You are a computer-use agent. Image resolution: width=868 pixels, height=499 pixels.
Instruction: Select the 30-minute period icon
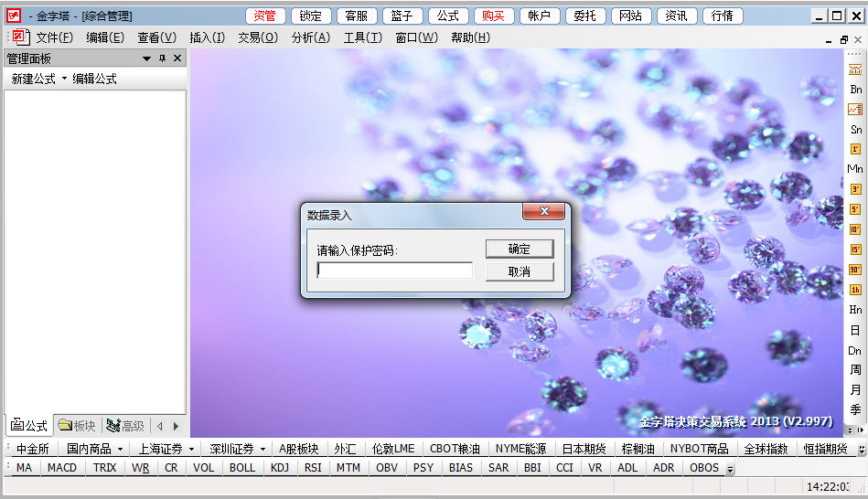(855, 270)
